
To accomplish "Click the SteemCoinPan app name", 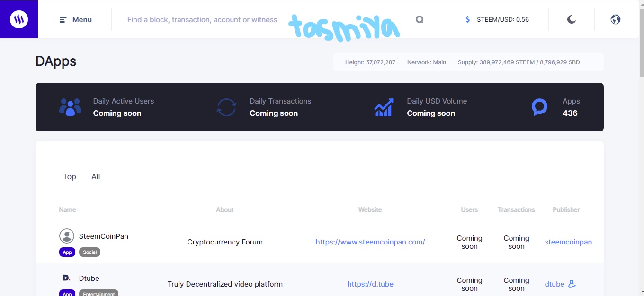I will pos(104,236).
